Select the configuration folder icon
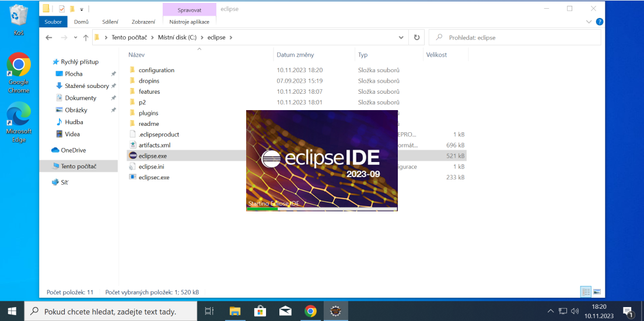644x321 pixels. pyautogui.click(x=132, y=70)
